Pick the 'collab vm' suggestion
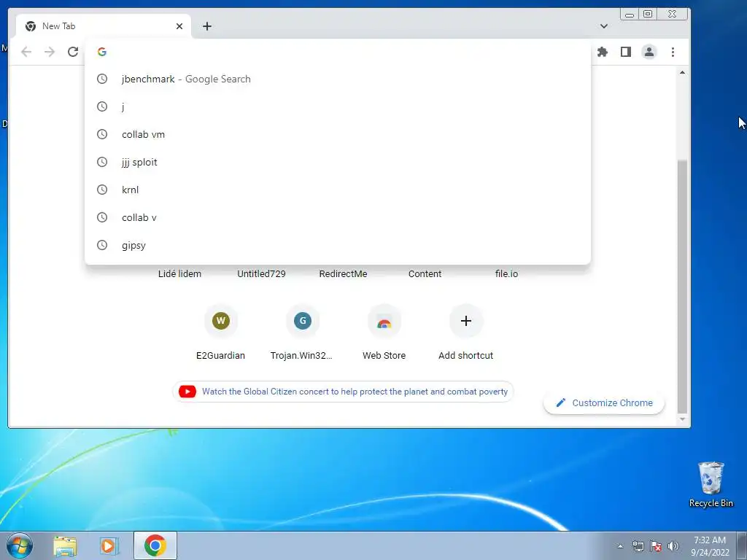Viewport: 747px width, 560px height. 338,134
